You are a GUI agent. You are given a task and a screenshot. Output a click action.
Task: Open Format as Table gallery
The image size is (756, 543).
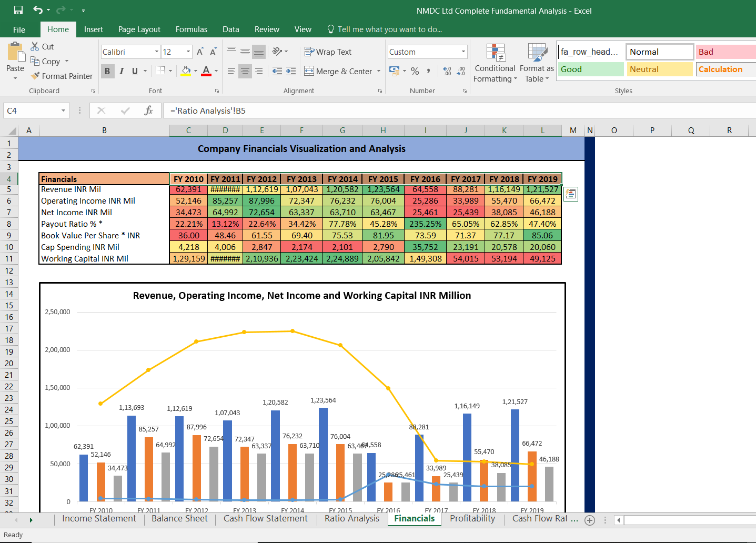click(537, 63)
